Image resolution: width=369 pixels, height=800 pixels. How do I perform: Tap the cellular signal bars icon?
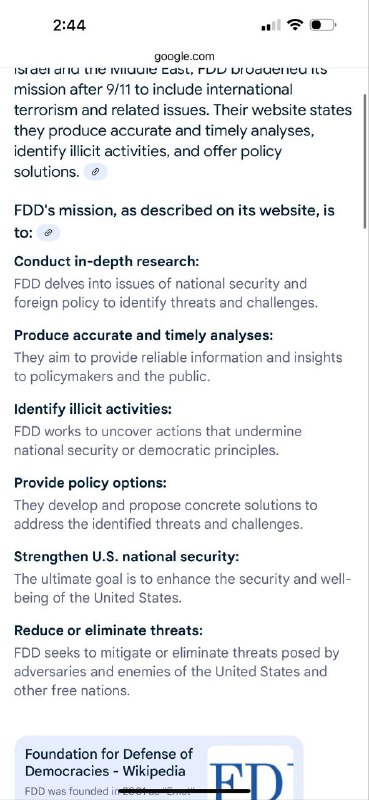[x=271, y=26]
